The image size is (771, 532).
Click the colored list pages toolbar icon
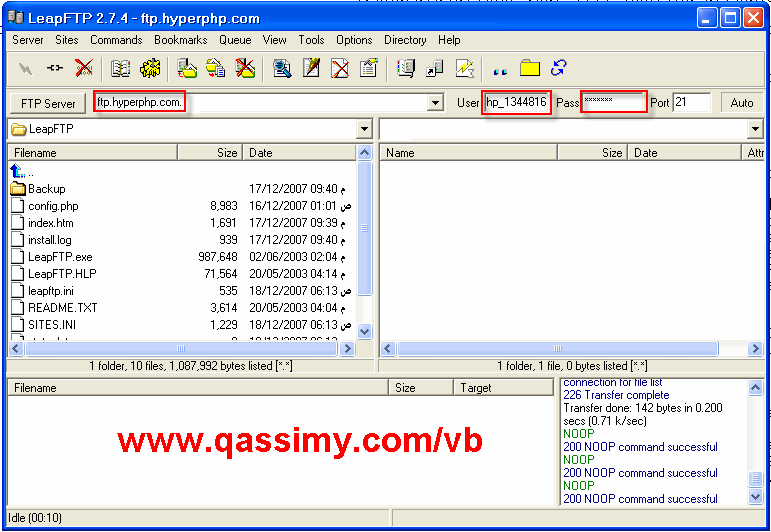(406, 68)
